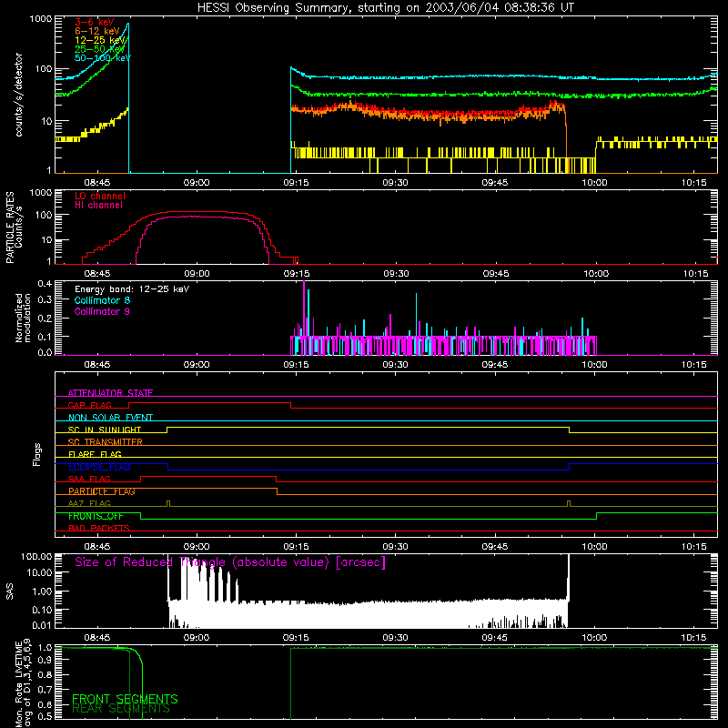Click the 100.00 value on SAS axis

click(36, 557)
